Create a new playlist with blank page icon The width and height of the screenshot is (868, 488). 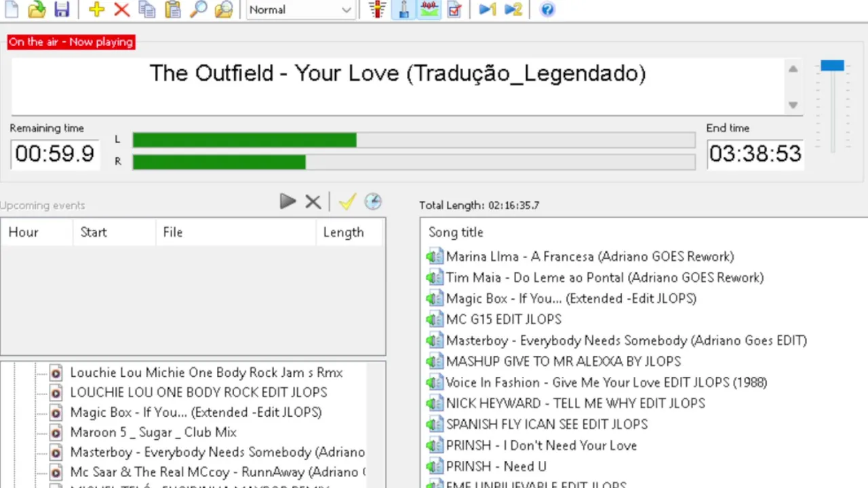tap(11, 9)
